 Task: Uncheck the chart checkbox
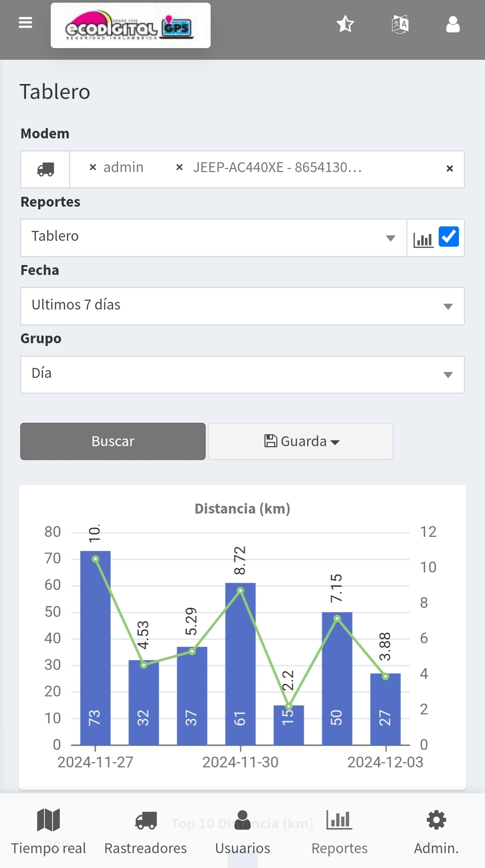pos(449,237)
